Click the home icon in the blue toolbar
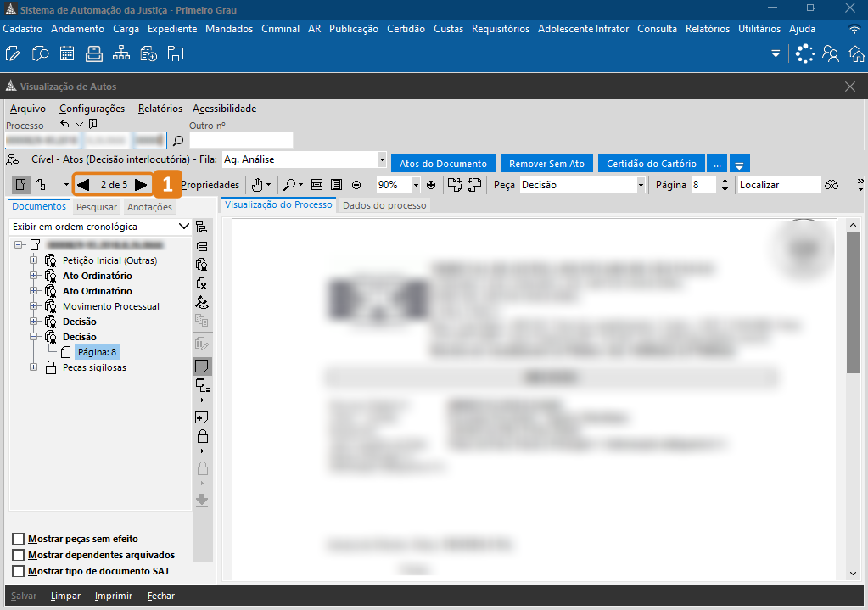Viewport: 868px width, 610px height. pyautogui.click(x=857, y=53)
